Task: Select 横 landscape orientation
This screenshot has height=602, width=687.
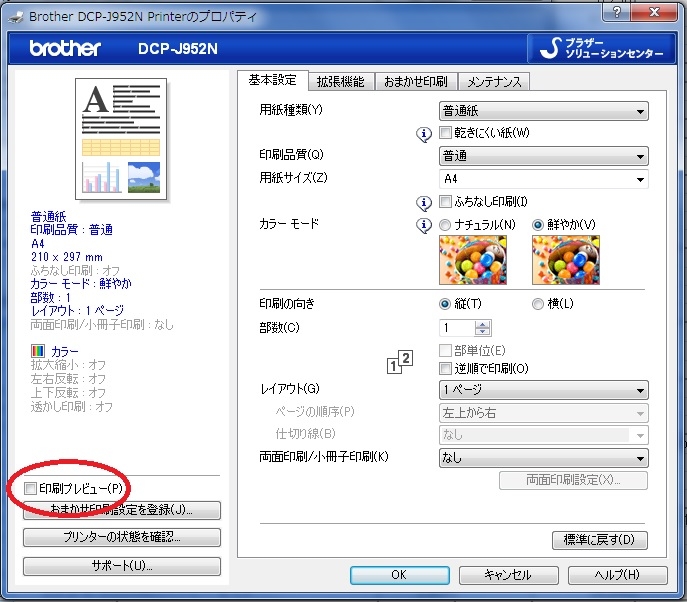Action: (538, 304)
